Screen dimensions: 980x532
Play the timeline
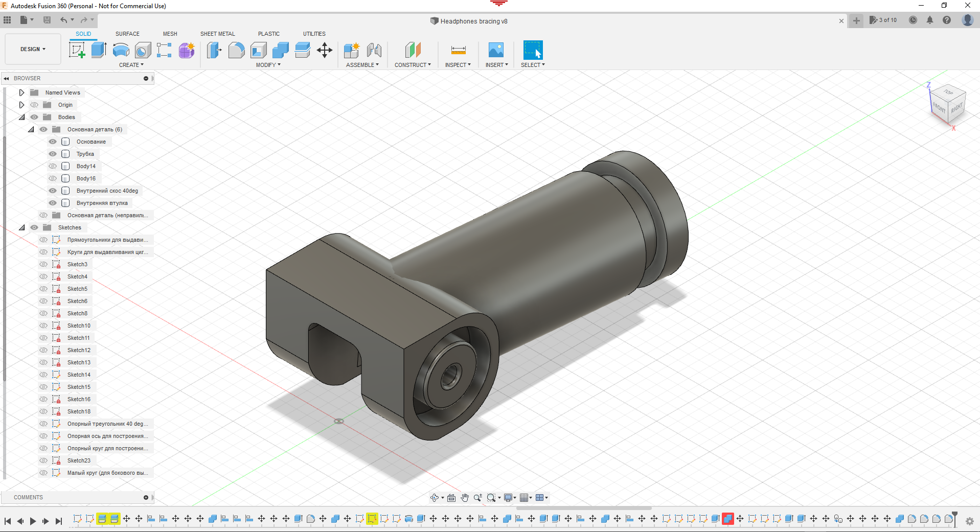click(x=33, y=521)
